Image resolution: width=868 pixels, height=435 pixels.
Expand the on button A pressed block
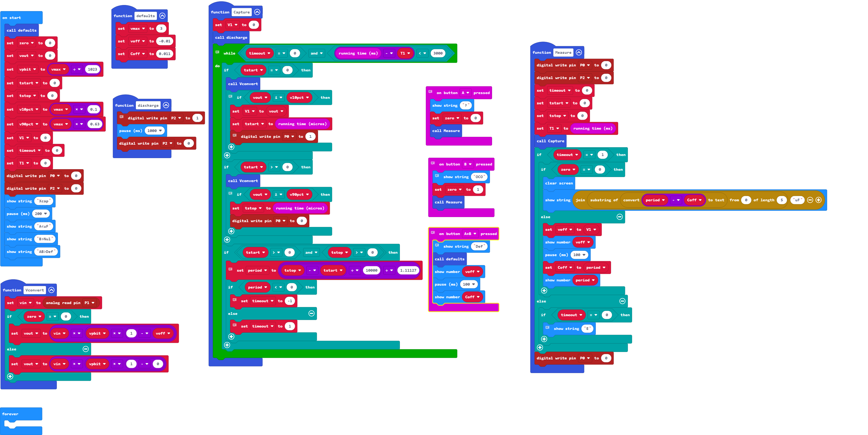point(431,93)
